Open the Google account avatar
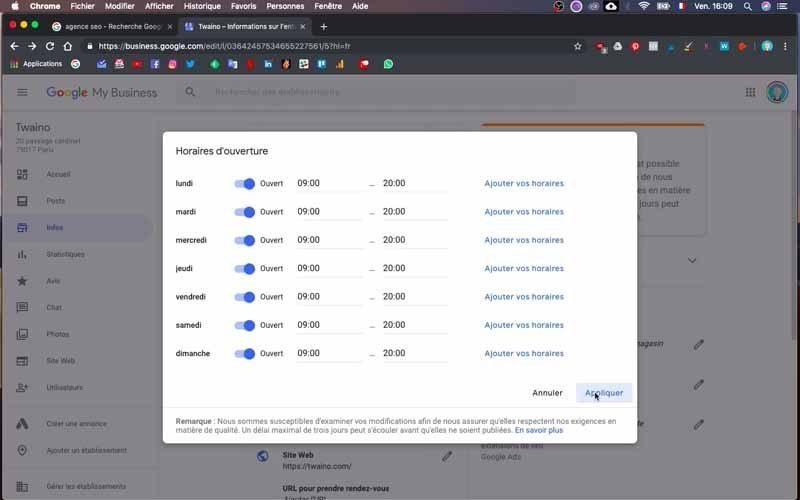Viewport: 800px width, 500px height. [777, 92]
